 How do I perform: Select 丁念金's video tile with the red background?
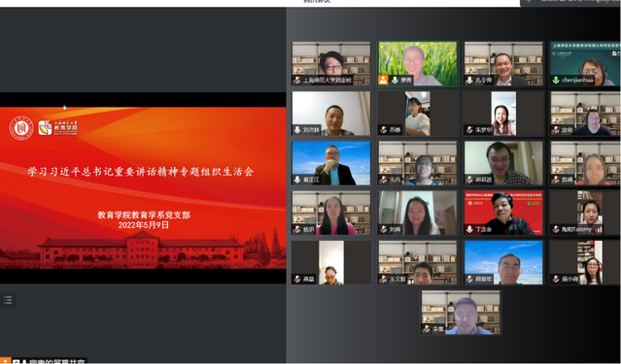503,213
